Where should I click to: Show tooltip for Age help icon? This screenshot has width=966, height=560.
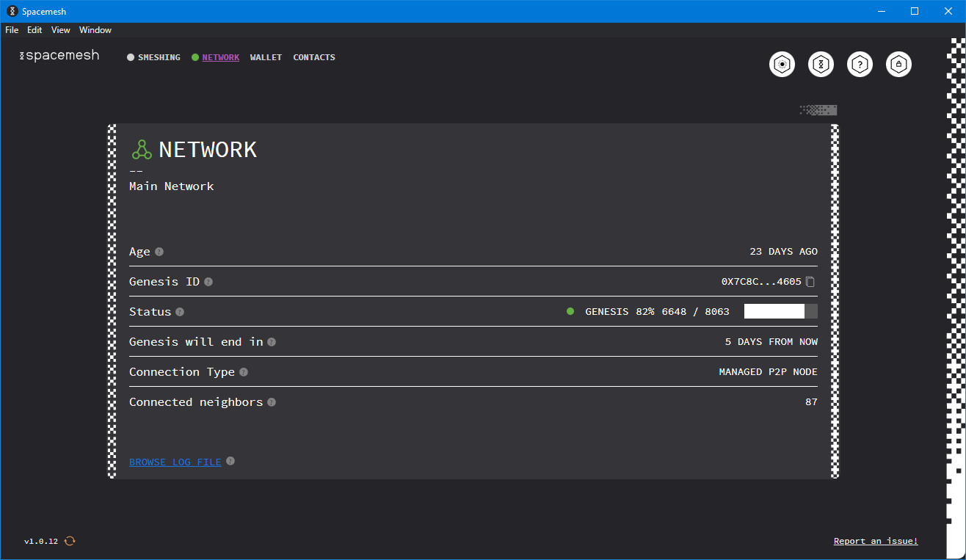click(159, 252)
